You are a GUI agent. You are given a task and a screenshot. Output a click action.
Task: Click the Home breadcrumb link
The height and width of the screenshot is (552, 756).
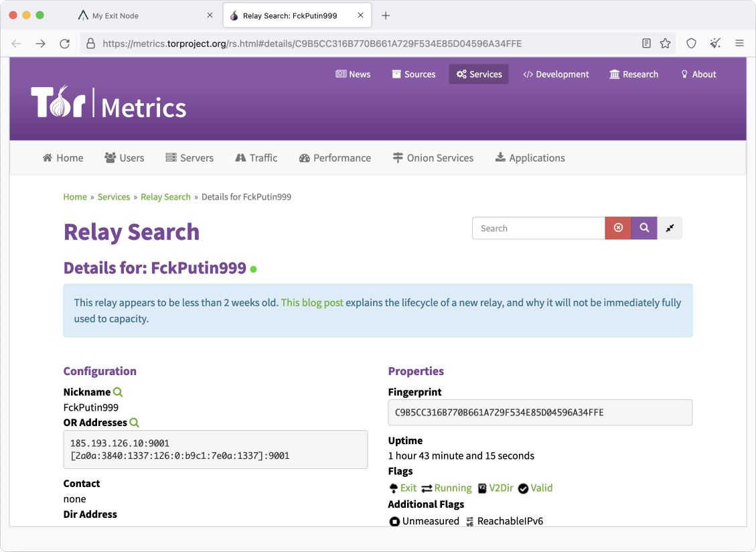tap(75, 197)
